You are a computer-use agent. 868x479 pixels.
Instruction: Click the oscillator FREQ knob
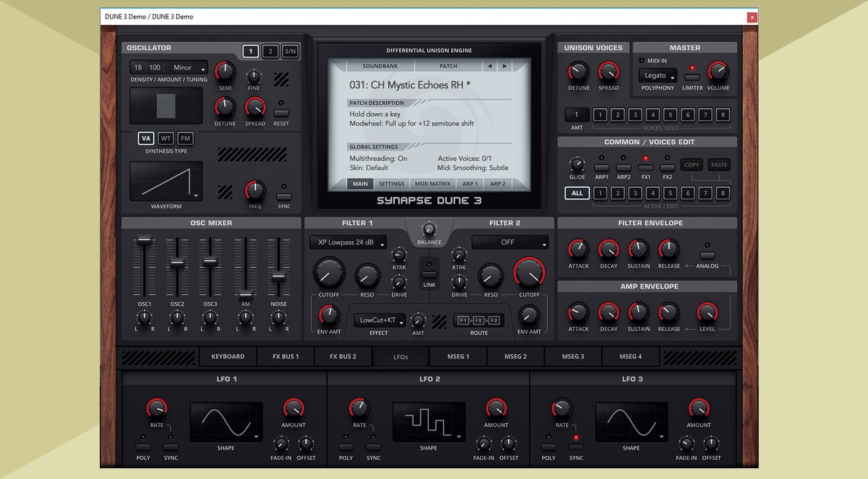pos(255,191)
